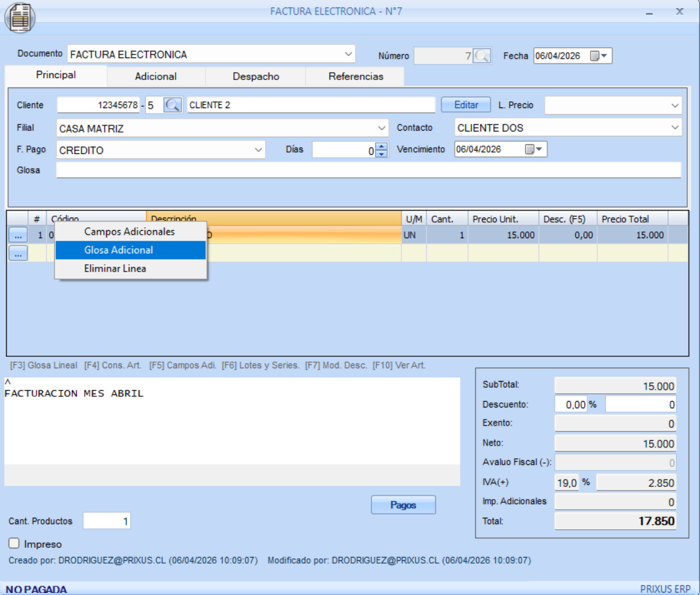Switch to the Adicional tab
700x595 pixels.
tap(155, 76)
